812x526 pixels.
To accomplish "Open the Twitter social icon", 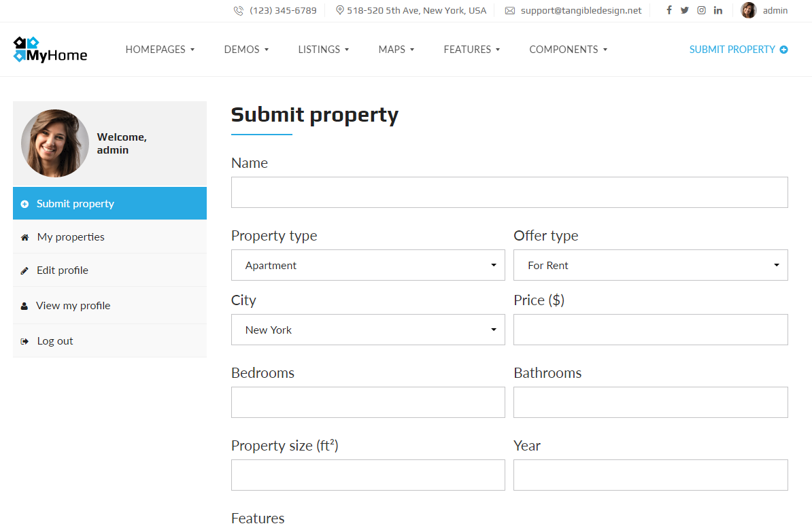I will point(685,10).
